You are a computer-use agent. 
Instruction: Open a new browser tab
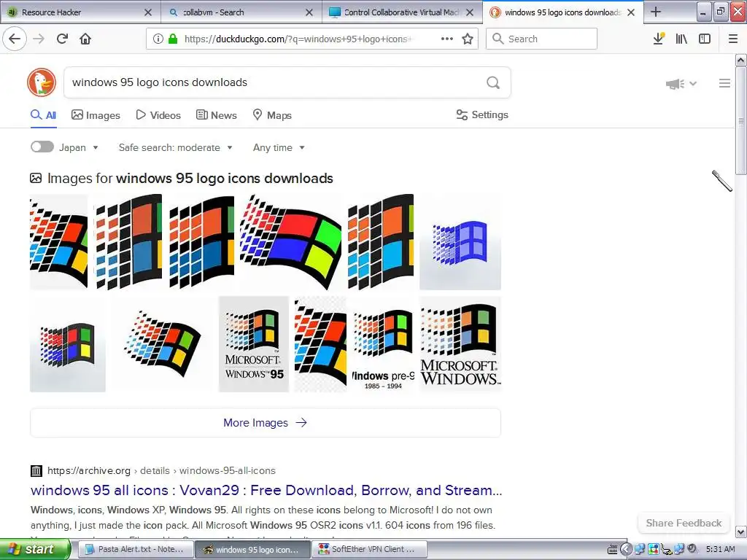[656, 12]
